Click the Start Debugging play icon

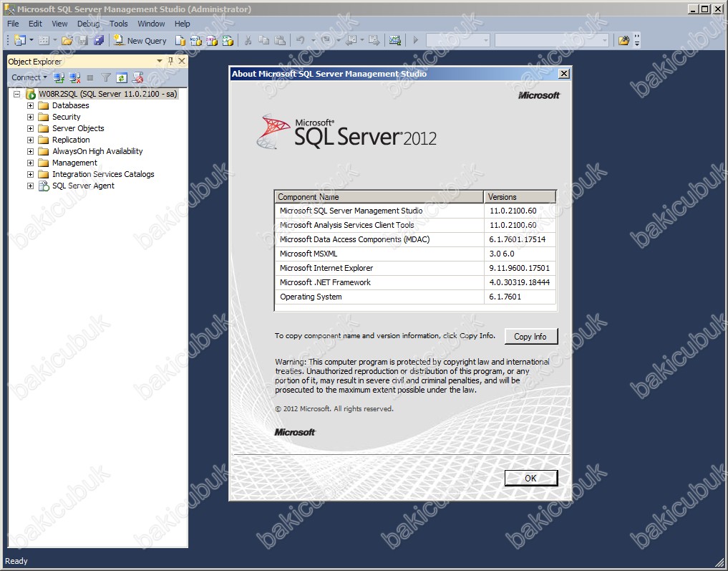(415, 40)
